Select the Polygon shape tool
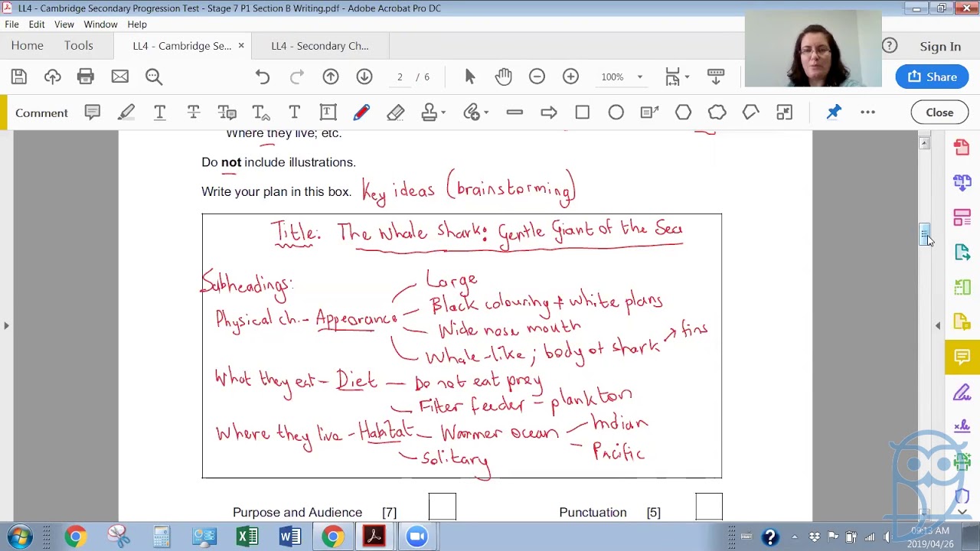The height and width of the screenshot is (551, 980). (x=683, y=112)
